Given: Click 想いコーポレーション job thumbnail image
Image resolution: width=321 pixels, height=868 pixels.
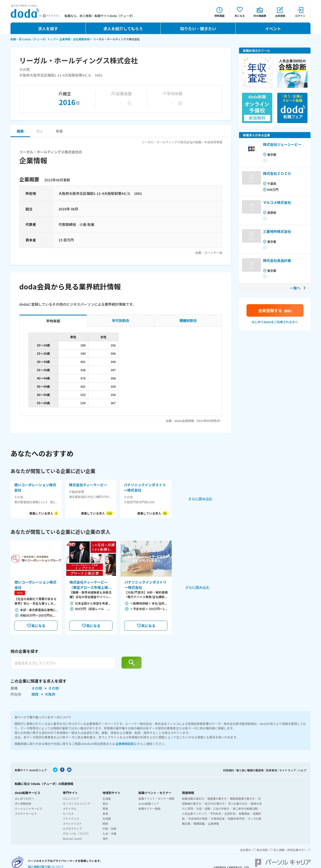Looking at the screenshot, I should (x=36, y=558).
